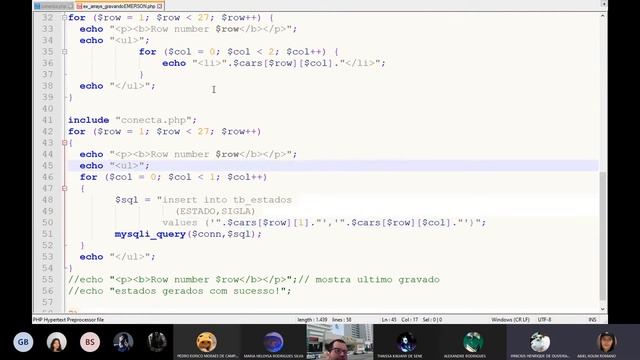Collapse the inner for loop fold at line 35
The width and height of the screenshot is (640, 360).
64,52
